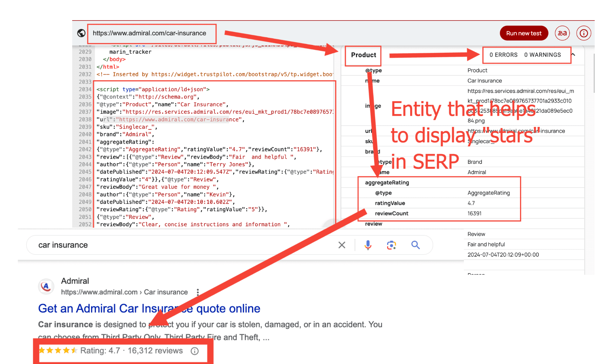The width and height of the screenshot is (595, 364).
Task: Click the Fair and helpful review text
Action: point(486,244)
